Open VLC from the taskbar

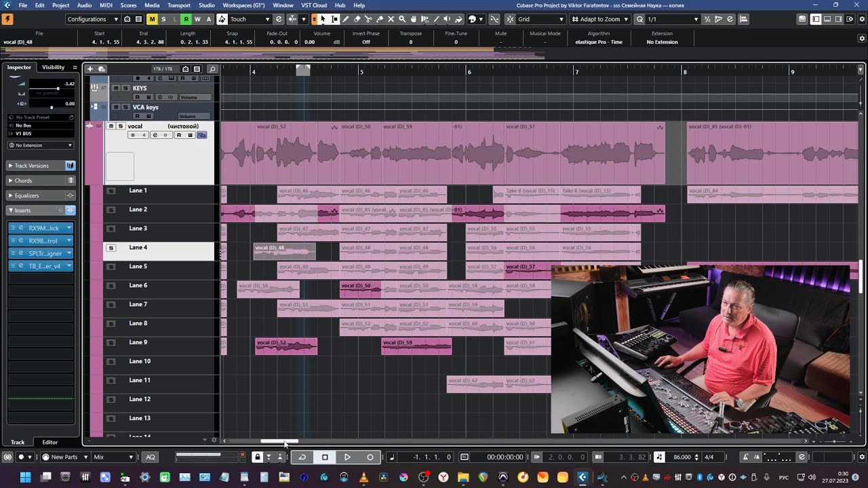[x=363, y=477]
